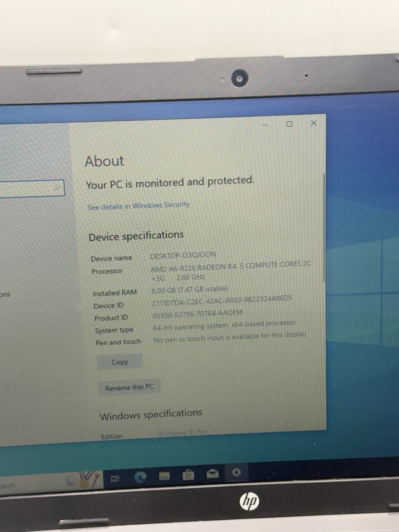Image resolution: width=399 pixels, height=532 pixels.
Task: Select the Windows 10 Pro edition value
Action: pos(182,433)
